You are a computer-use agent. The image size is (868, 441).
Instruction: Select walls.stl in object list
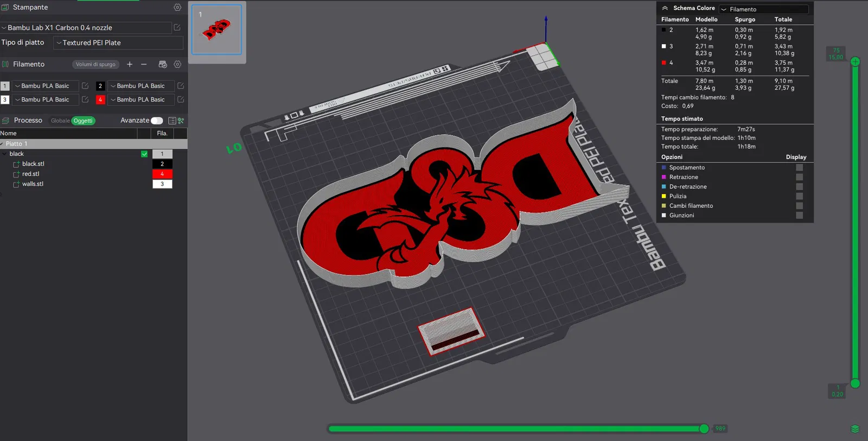click(x=33, y=184)
